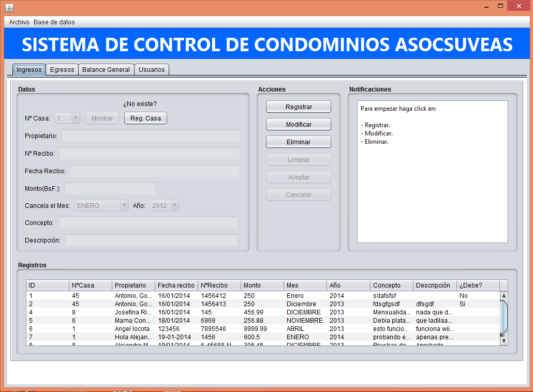Click the Concepto column header in table
Screen dimensions: 533x392
point(392,285)
